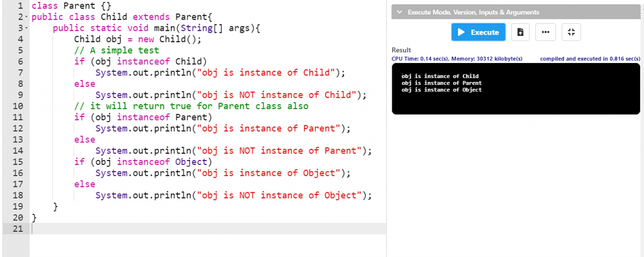Click "obj is instance of Parent" output line
The height and width of the screenshot is (257, 644).
[441, 83]
